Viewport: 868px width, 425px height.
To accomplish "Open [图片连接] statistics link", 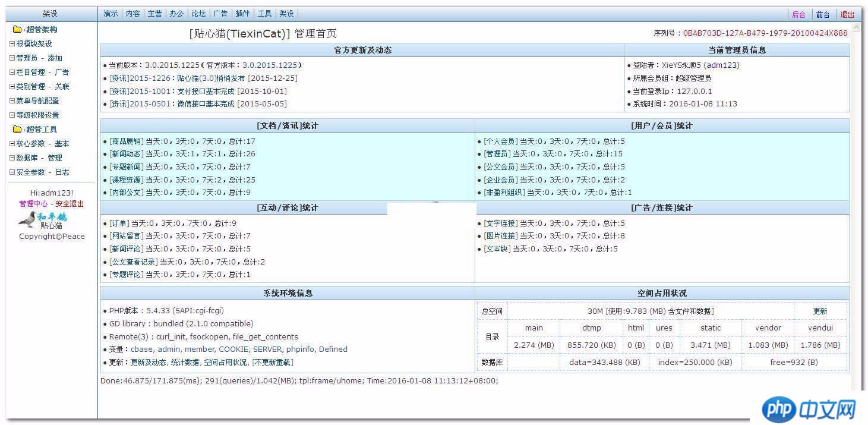I will coord(501,236).
